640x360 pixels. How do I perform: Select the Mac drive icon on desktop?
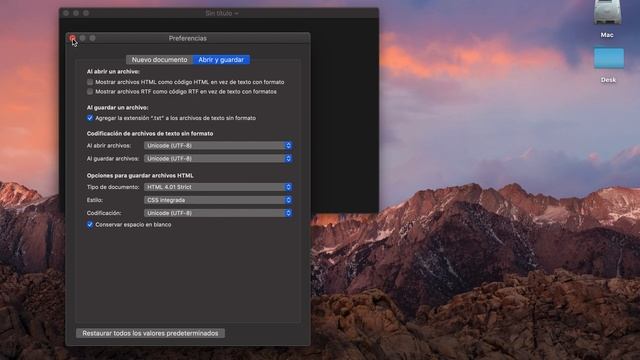pyautogui.click(x=607, y=12)
